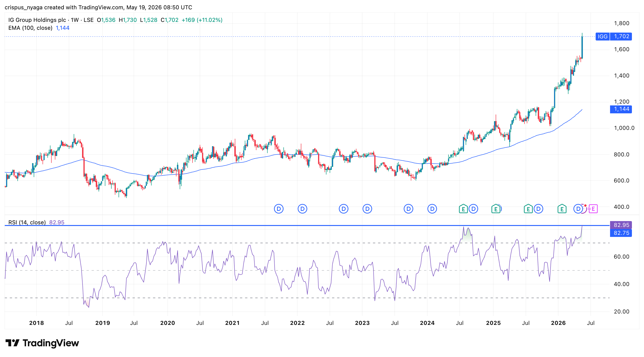Click the blue 1,144 value in EMA legend
The image size is (644, 357).
point(63,28)
